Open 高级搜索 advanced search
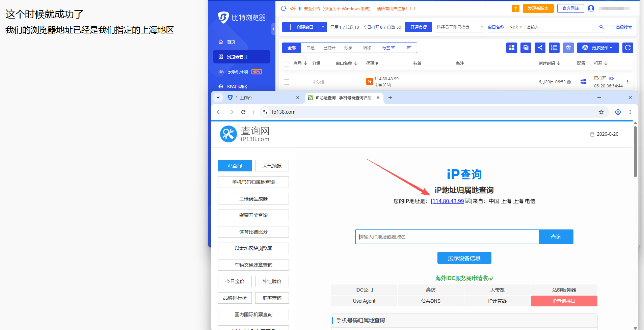The width and height of the screenshot is (644, 330). 621,27
